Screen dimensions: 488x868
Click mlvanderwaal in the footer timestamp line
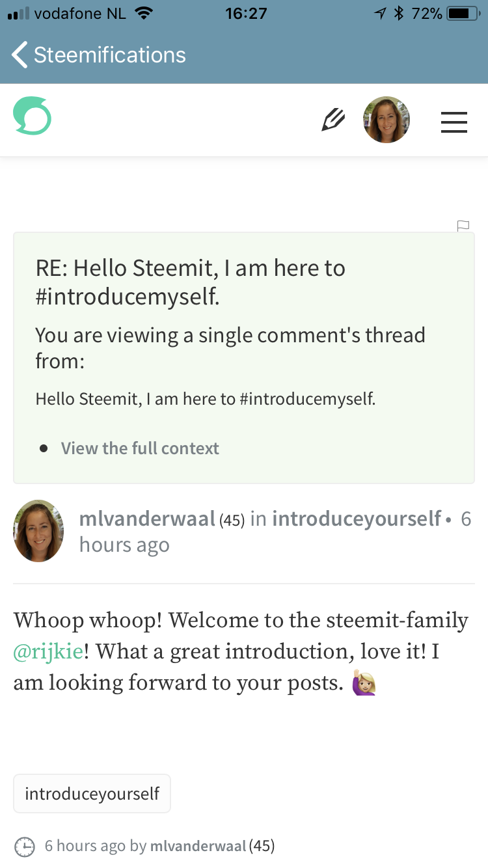198,847
